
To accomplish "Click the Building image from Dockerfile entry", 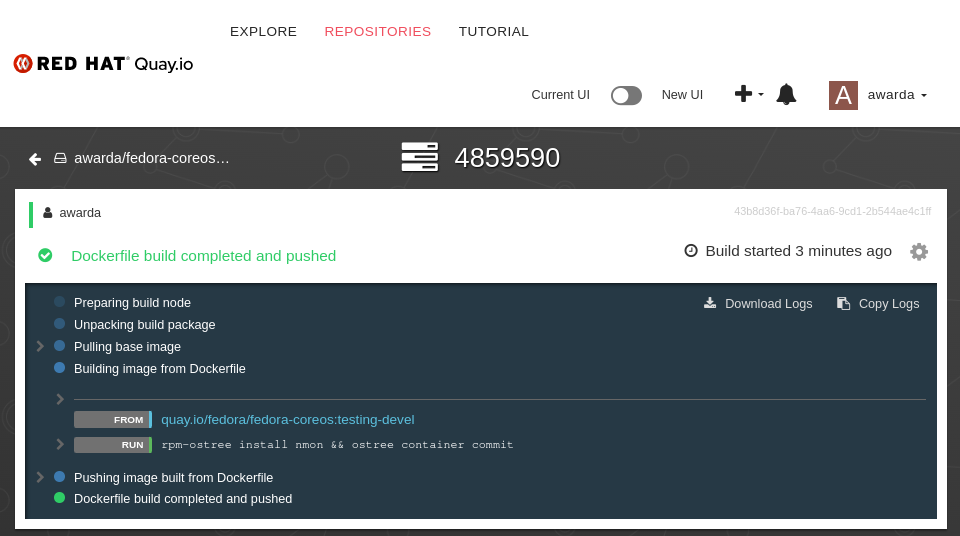I will pyautogui.click(x=160, y=369).
